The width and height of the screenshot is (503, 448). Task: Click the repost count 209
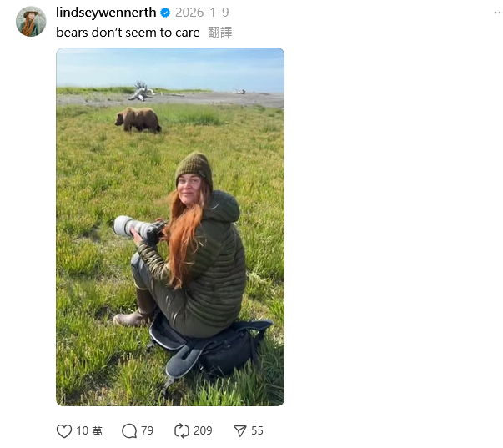[203, 431]
